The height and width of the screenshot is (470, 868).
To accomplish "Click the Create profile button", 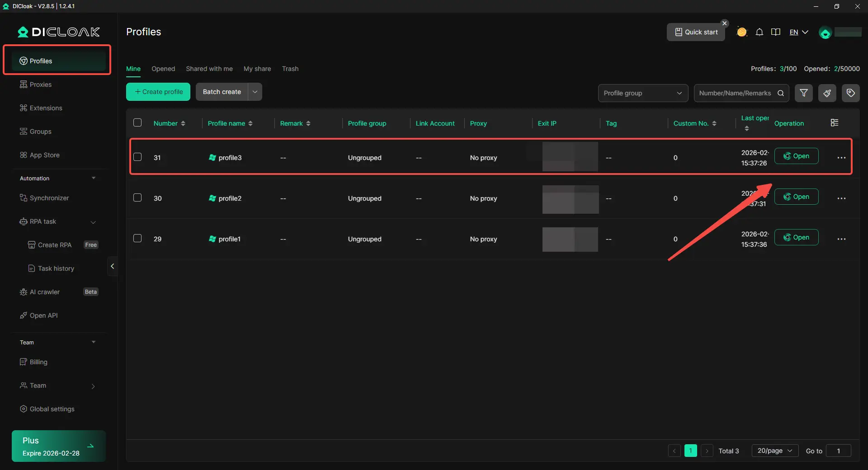I will point(158,92).
